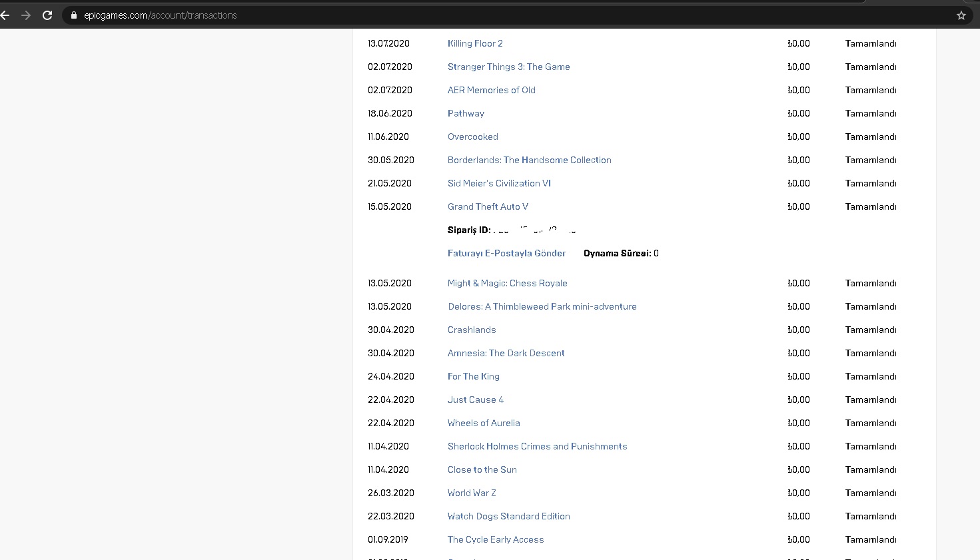Open Stranger Things 3: The Game transaction
The height and width of the screenshot is (560, 980).
coord(509,67)
